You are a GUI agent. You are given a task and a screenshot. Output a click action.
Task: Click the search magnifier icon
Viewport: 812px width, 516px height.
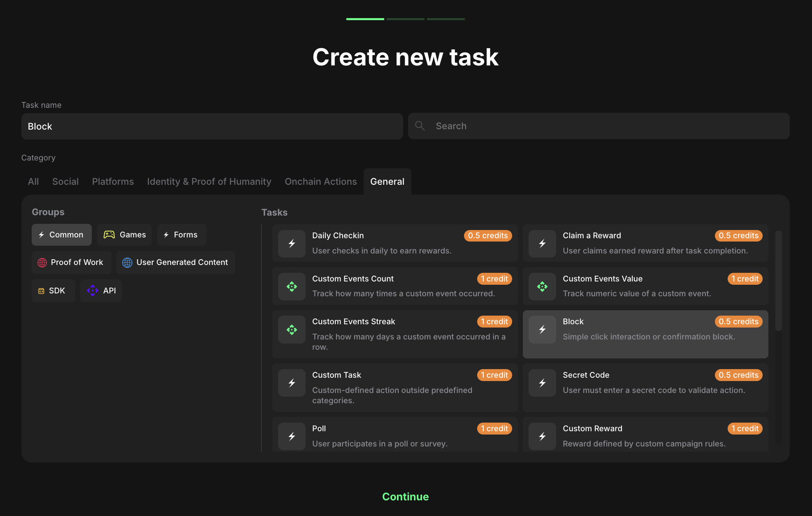coord(420,126)
